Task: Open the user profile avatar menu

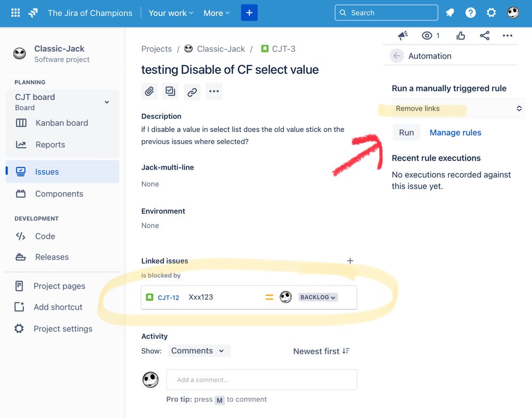Action: pyautogui.click(x=513, y=13)
